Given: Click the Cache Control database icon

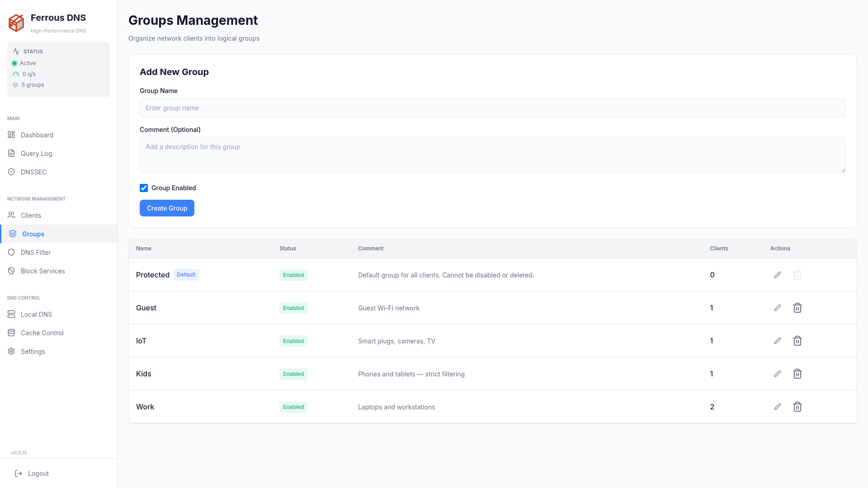Looking at the screenshot, I should (11, 333).
